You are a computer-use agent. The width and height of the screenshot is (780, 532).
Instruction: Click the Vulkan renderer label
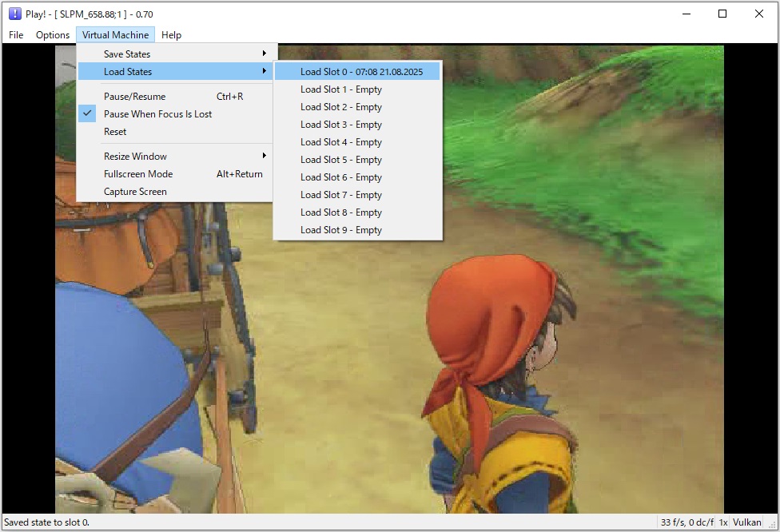(x=746, y=522)
